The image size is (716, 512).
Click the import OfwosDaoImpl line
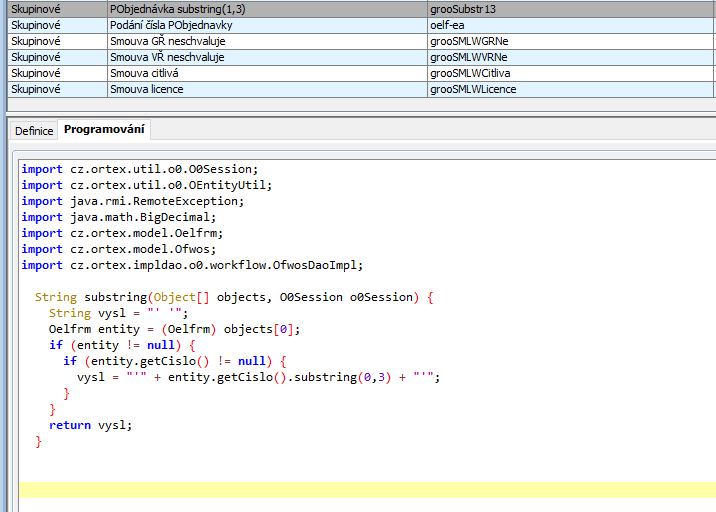(x=192, y=265)
